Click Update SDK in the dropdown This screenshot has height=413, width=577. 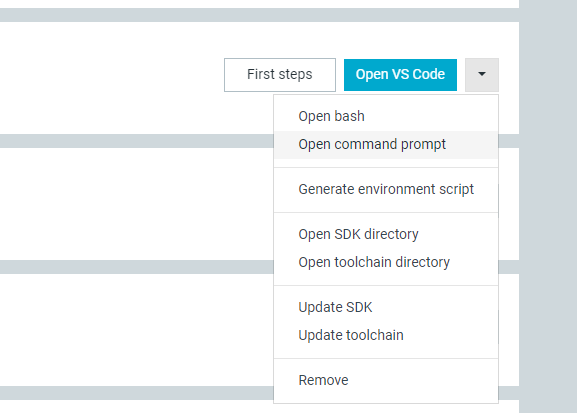coord(386,307)
